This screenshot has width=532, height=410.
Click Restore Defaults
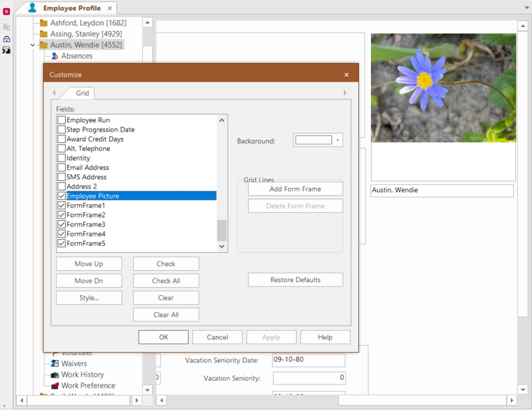point(295,280)
